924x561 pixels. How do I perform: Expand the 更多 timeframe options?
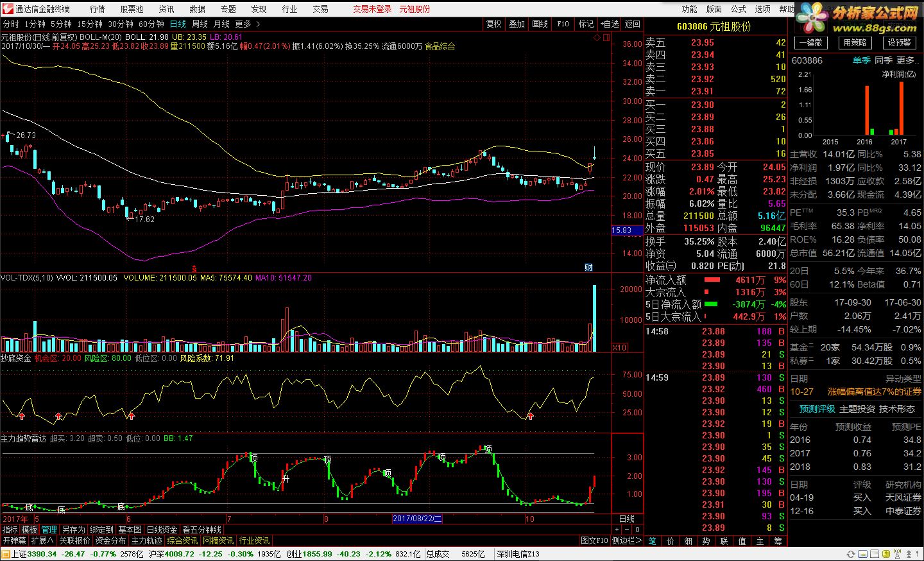click(248, 24)
